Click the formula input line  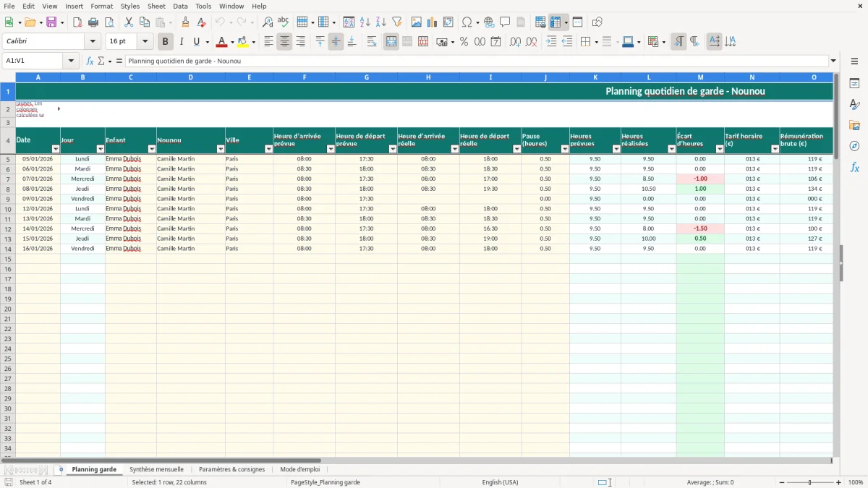(476, 61)
